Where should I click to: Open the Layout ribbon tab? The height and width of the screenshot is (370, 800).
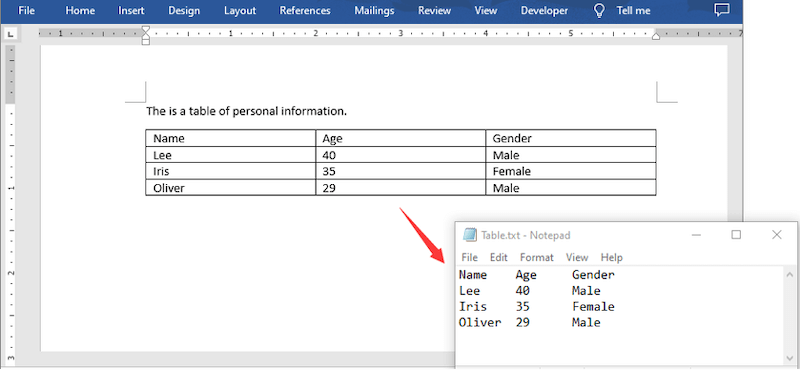point(240,10)
